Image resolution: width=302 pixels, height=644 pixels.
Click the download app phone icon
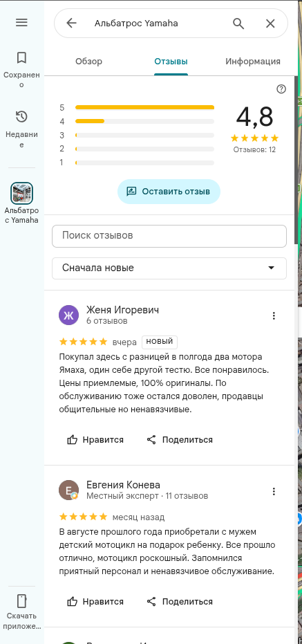(x=21, y=601)
